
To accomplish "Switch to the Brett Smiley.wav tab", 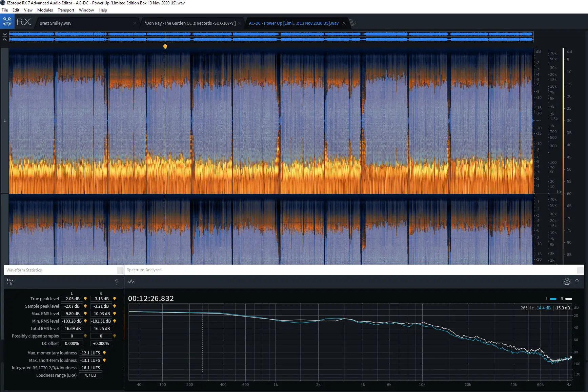I will point(55,23).
